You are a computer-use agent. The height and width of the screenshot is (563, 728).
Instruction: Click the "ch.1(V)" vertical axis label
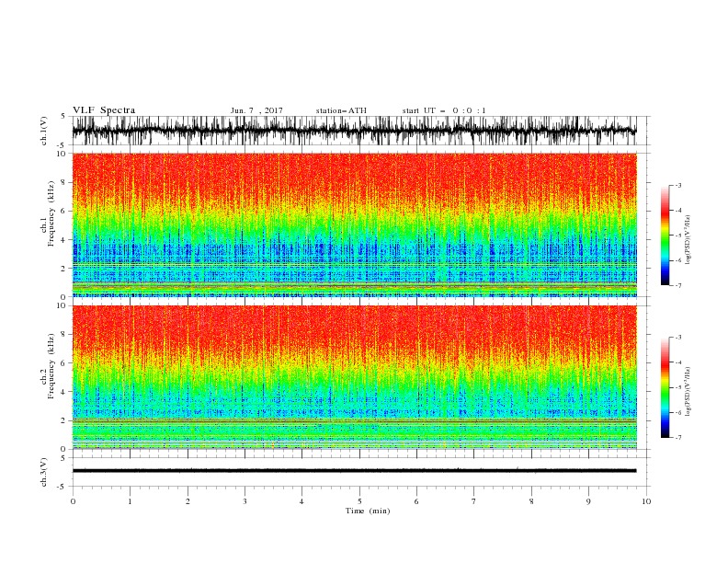click(x=44, y=131)
